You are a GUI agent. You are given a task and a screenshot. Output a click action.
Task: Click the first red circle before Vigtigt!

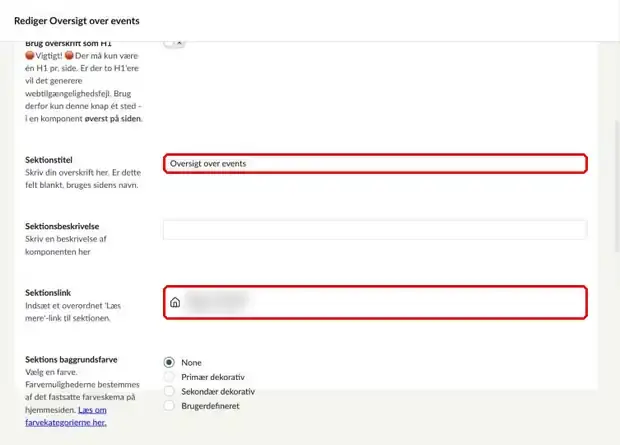point(30,55)
